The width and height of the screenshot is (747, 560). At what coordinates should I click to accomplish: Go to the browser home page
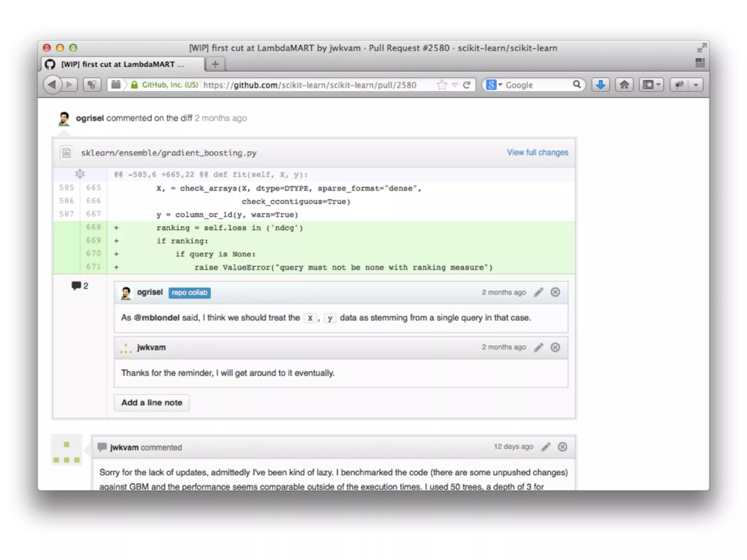tap(624, 85)
